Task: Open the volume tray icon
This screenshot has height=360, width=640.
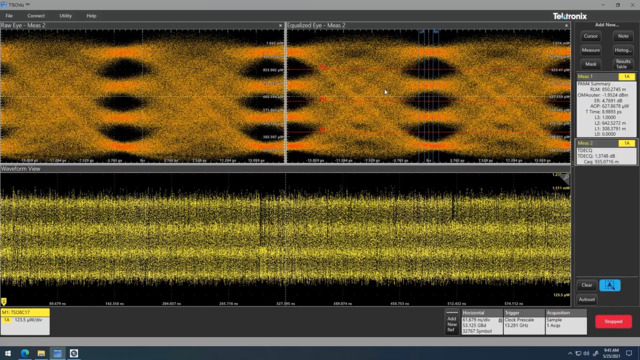Action: pyautogui.click(x=587, y=353)
